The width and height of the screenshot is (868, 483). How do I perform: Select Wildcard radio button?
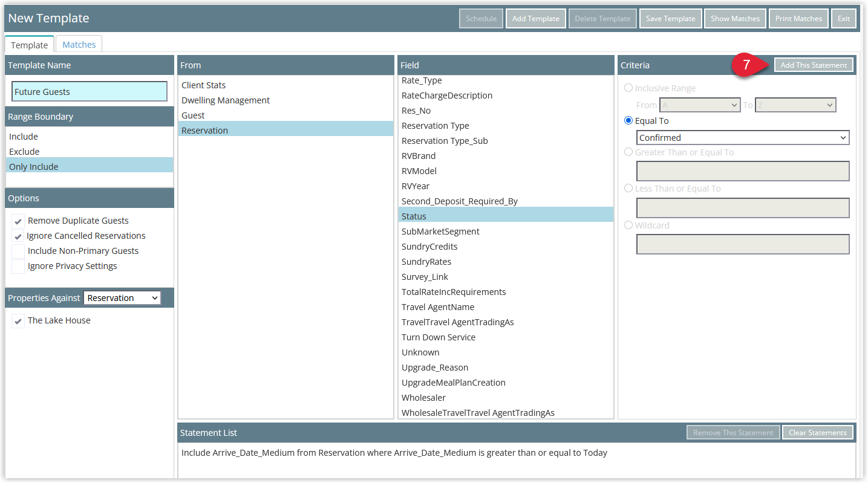coord(628,225)
